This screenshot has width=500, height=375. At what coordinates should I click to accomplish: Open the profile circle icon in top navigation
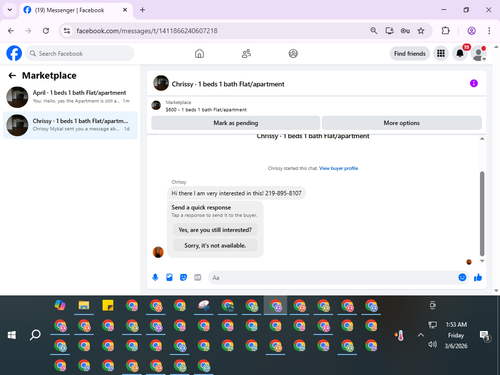tap(293, 53)
